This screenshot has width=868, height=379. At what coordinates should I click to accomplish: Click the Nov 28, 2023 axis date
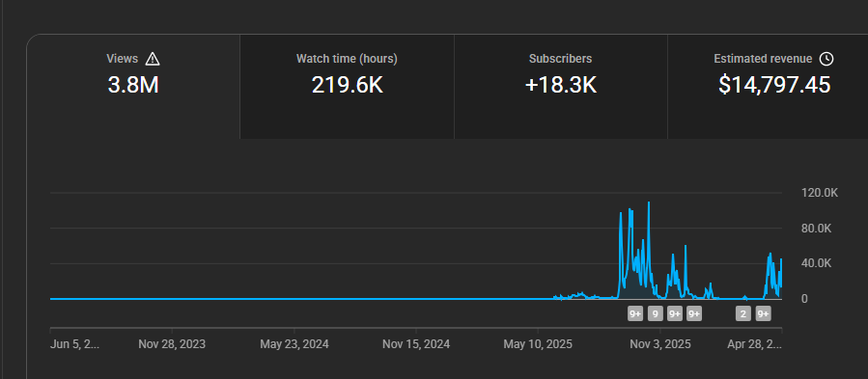click(172, 344)
